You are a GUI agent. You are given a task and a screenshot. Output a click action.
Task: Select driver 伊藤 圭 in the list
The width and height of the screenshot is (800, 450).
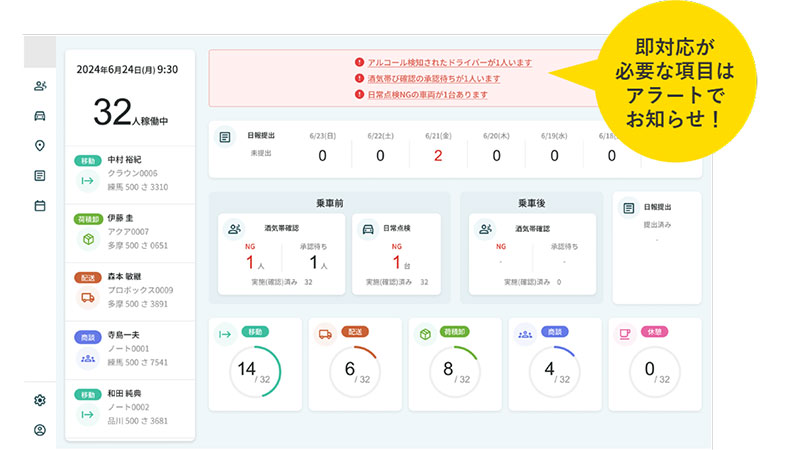130,233
